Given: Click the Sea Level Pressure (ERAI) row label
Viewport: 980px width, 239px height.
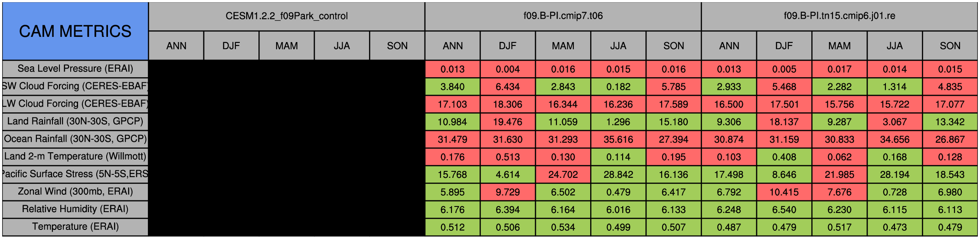Looking at the screenshot, I should 75,69.
